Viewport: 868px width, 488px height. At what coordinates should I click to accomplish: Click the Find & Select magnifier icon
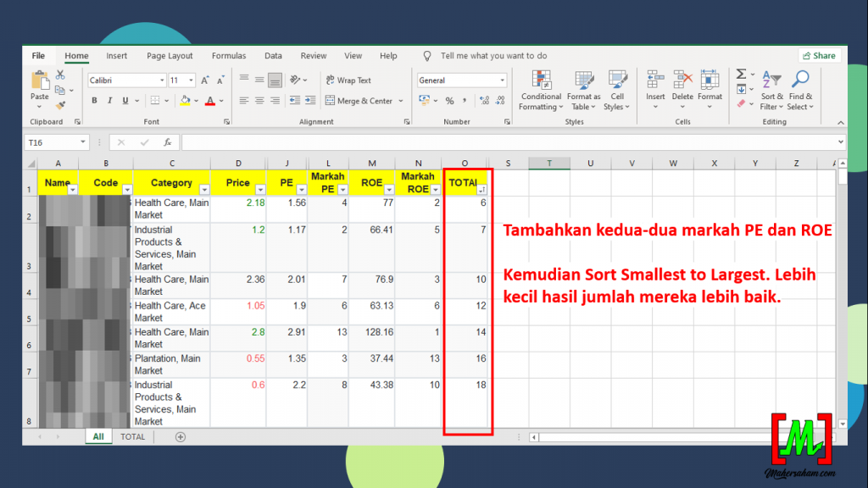click(799, 91)
